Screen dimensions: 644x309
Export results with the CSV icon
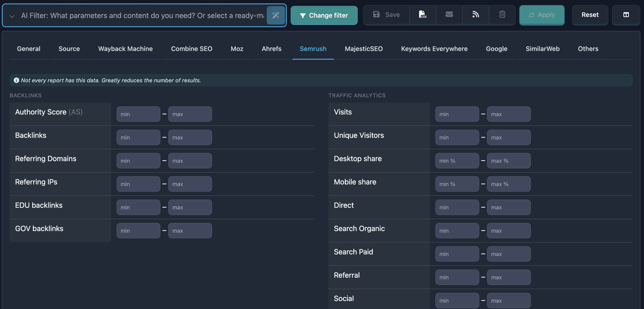point(423,15)
